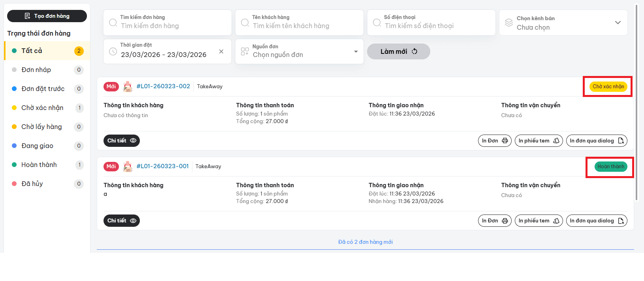
Task: Show orders in Đang giao status
Action: tap(47, 146)
